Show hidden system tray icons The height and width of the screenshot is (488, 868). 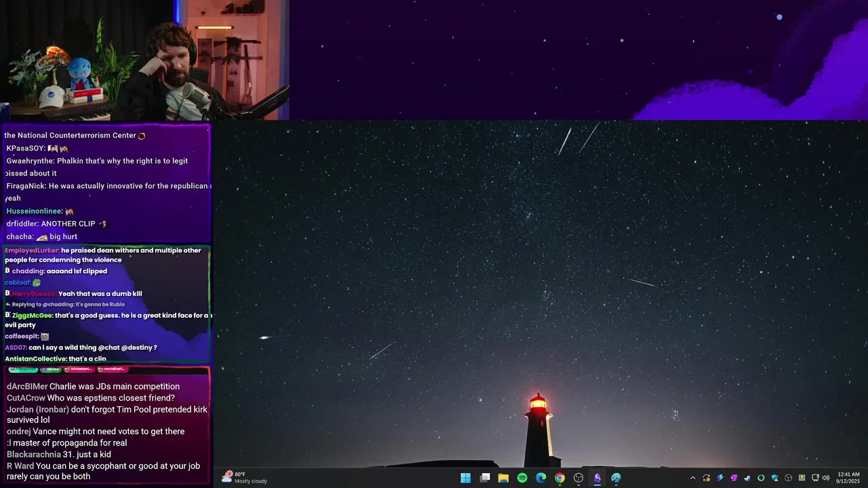[692, 478]
